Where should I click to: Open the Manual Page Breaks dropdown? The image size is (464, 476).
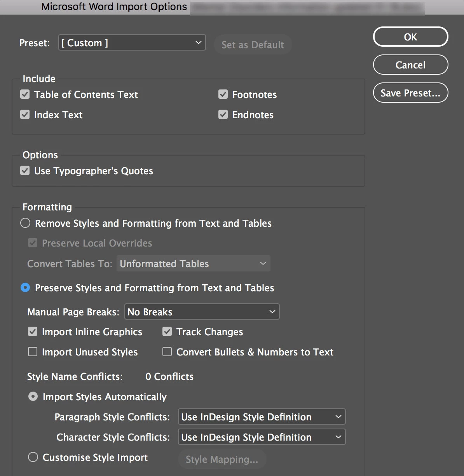(202, 311)
